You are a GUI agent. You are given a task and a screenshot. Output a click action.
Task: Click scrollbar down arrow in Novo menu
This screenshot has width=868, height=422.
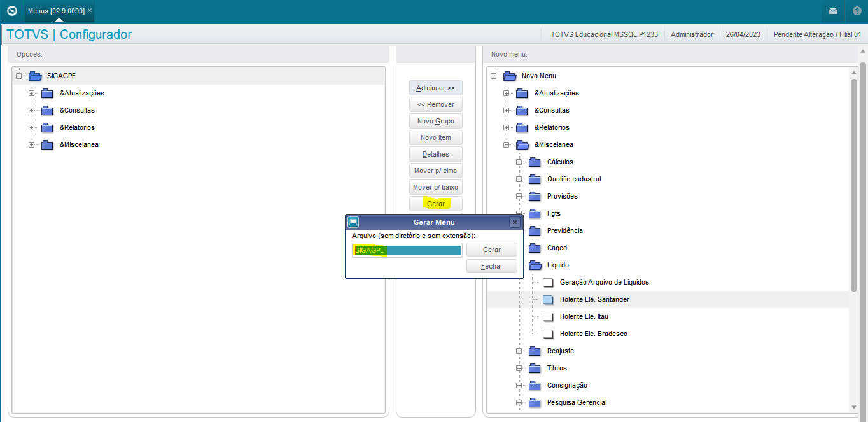click(854, 407)
